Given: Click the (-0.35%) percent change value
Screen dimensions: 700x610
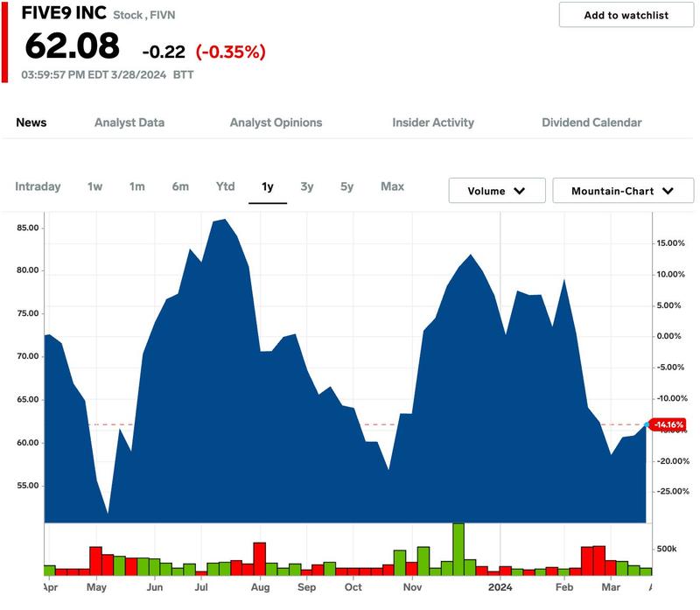Looking at the screenshot, I should click(x=231, y=52).
